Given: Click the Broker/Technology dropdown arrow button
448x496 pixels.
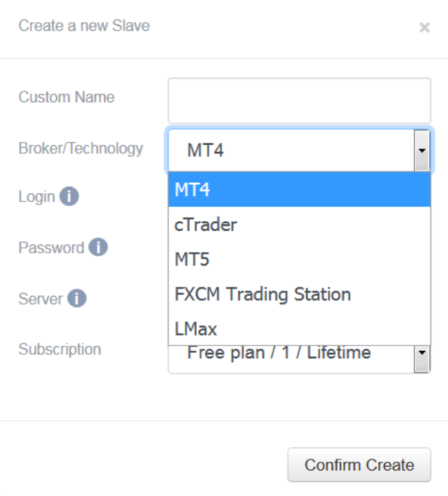Looking at the screenshot, I should (x=422, y=151).
